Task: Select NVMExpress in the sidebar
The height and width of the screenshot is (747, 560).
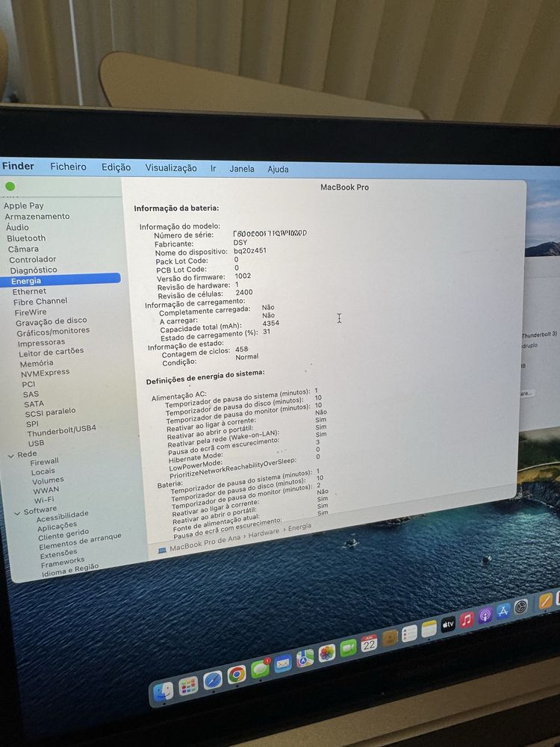Action: point(46,373)
